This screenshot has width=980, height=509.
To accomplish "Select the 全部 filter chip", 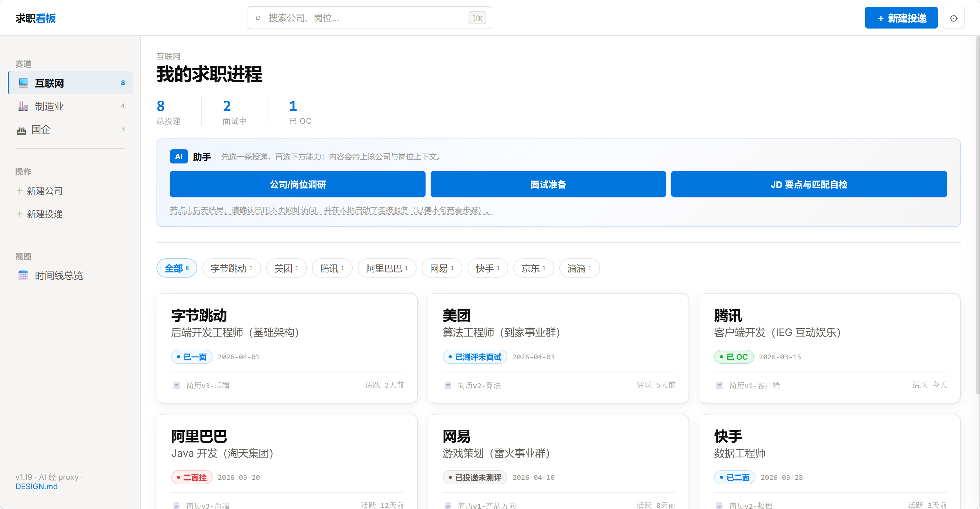I will [177, 268].
